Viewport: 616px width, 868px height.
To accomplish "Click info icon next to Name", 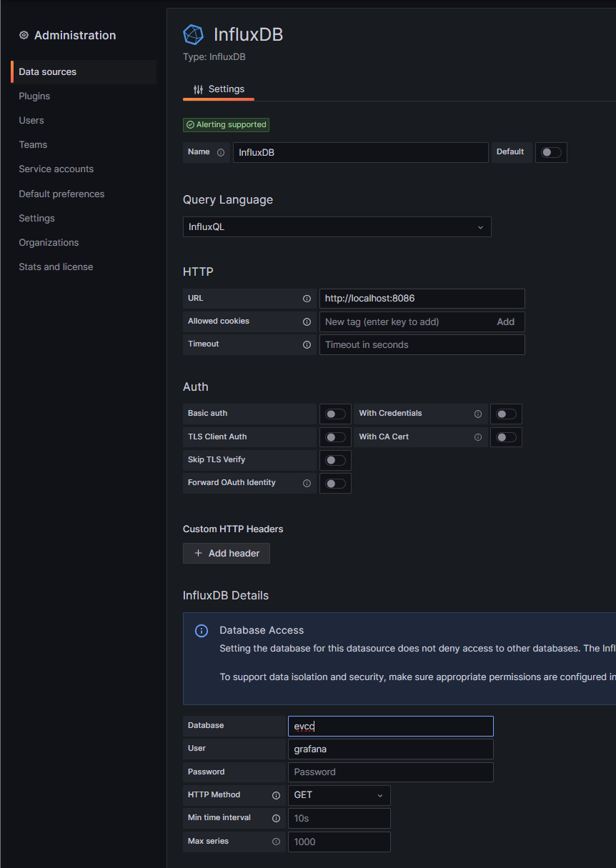I will (x=221, y=152).
